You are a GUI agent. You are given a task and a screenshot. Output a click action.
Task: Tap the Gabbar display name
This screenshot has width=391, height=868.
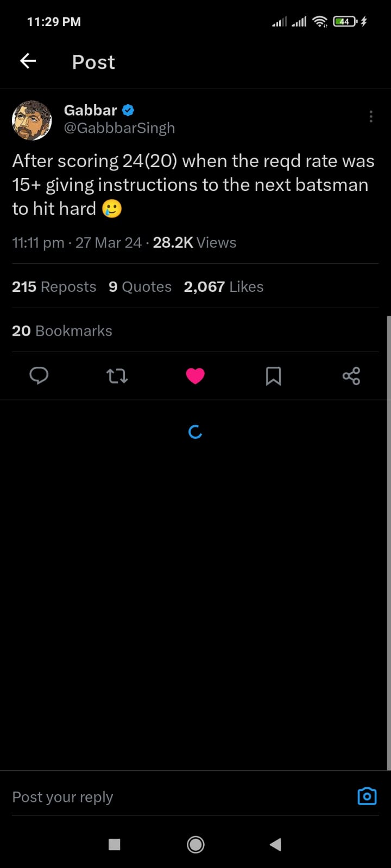90,110
